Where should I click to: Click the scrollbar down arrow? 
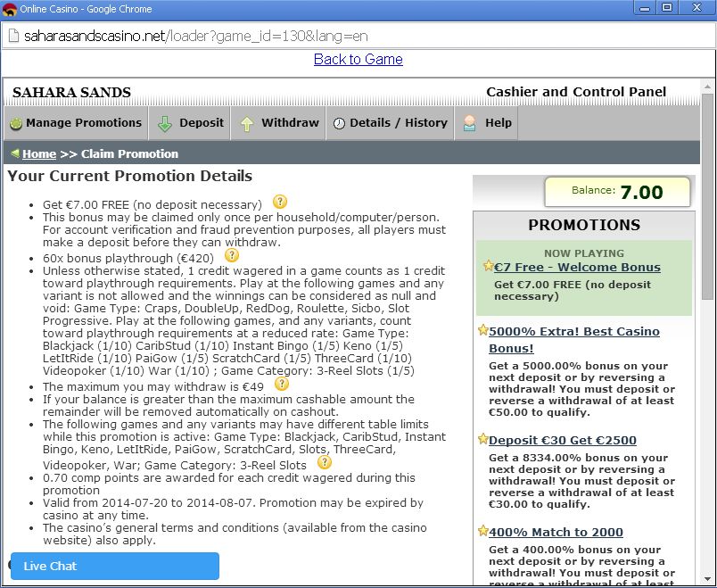click(x=707, y=579)
